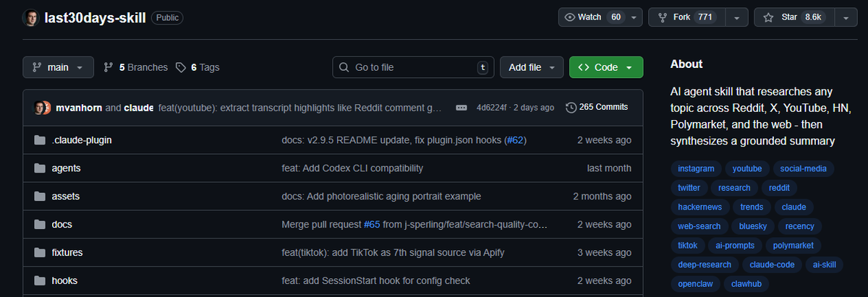Select the youtube topic tag

click(x=747, y=168)
